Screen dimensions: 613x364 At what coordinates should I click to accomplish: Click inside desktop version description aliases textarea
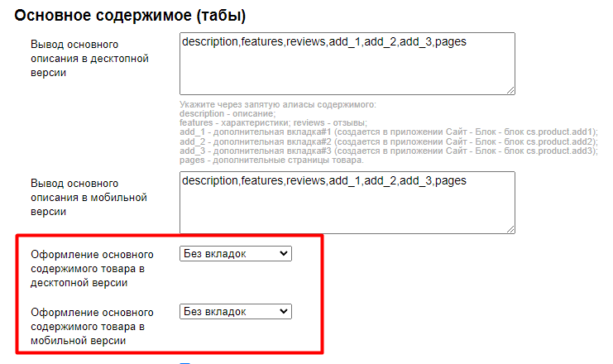[347, 64]
